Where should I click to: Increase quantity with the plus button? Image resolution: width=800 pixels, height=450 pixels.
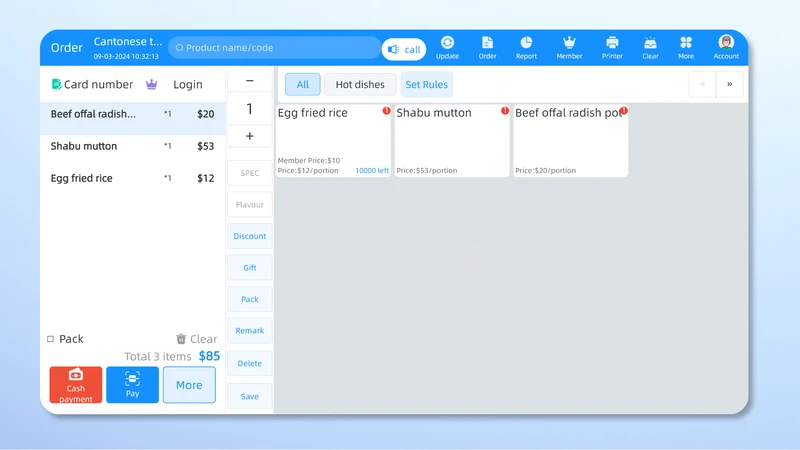[250, 136]
